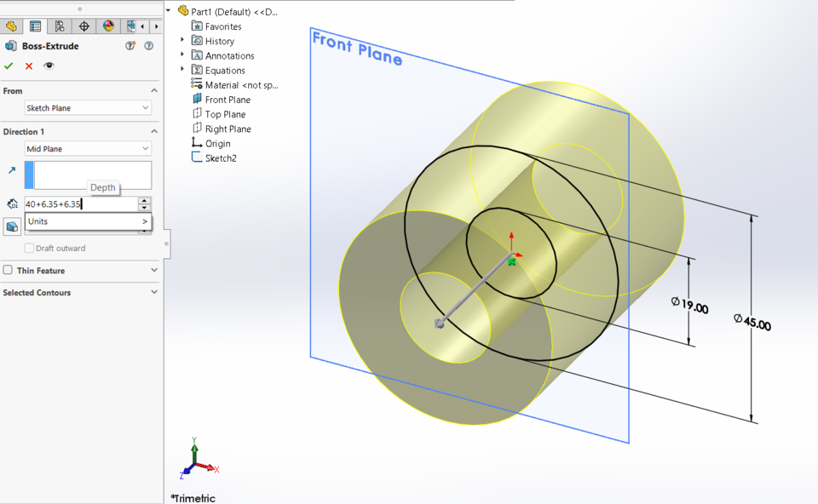Click the DimXpertManager crosshair icon
818x504 pixels.
click(x=84, y=26)
